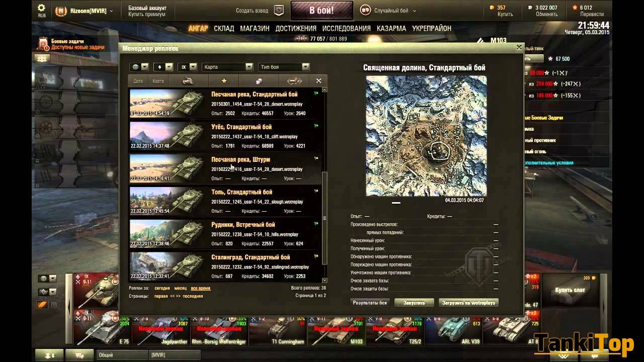
Task: Sort replays by crossed swords kills column
Action: click(x=318, y=80)
